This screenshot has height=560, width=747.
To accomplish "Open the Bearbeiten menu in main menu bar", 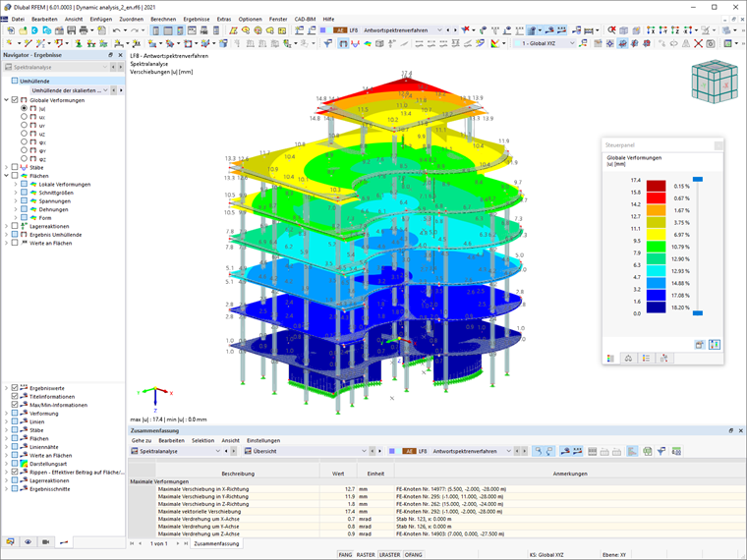I will (x=44, y=19).
